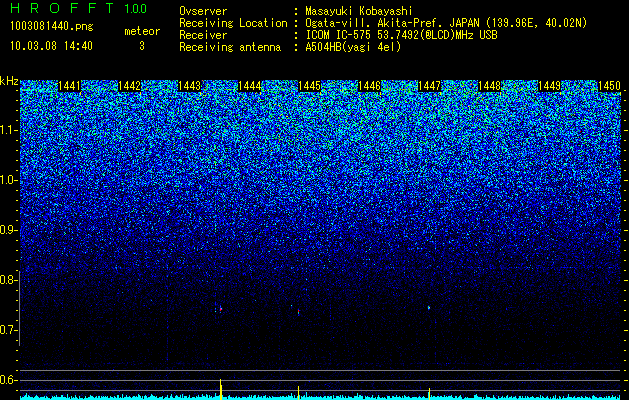Image resolution: width=629 pixels, height=400 pixels.
Task: Click the Receiver label
Action: tap(203, 35)
